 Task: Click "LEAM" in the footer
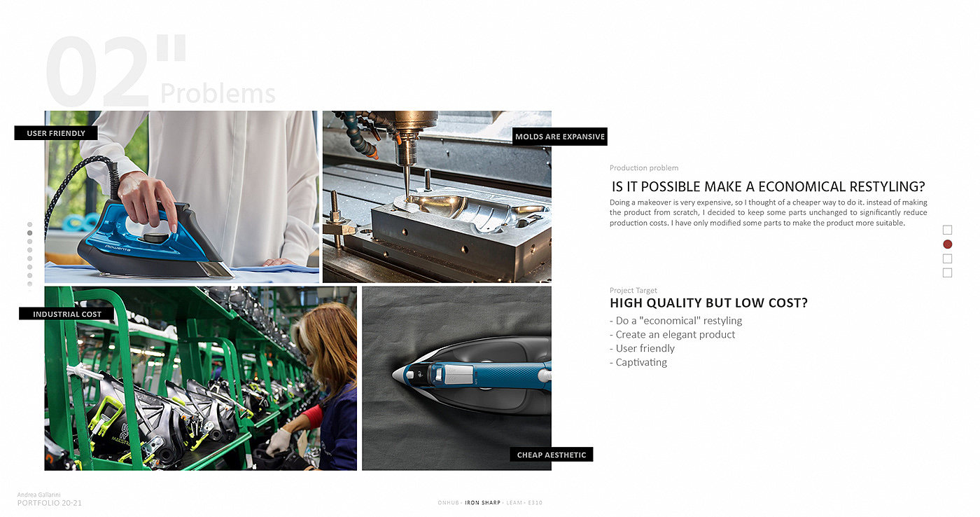[x=514, y=503]
